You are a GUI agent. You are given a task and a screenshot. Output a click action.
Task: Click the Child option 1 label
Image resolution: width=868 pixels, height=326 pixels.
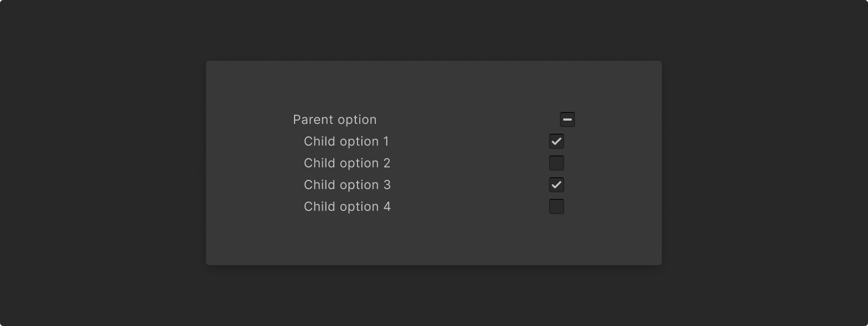pyautogui.click(x=346, y=141)
